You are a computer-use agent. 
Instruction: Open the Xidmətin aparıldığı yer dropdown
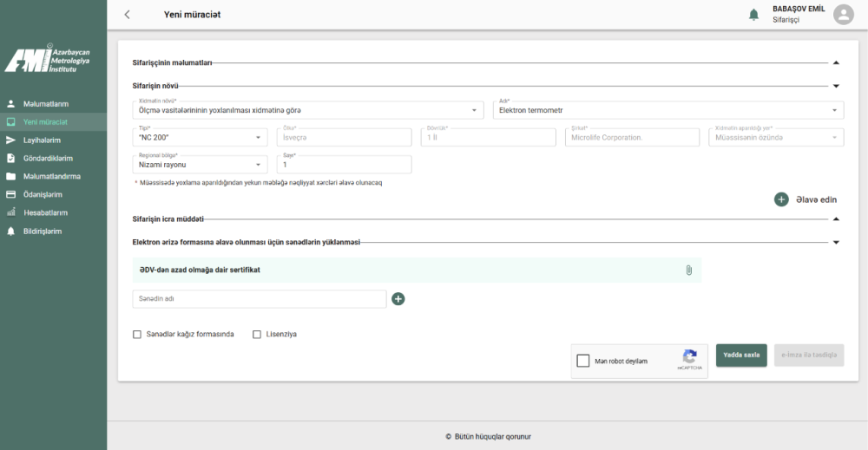tap(776, 137)
